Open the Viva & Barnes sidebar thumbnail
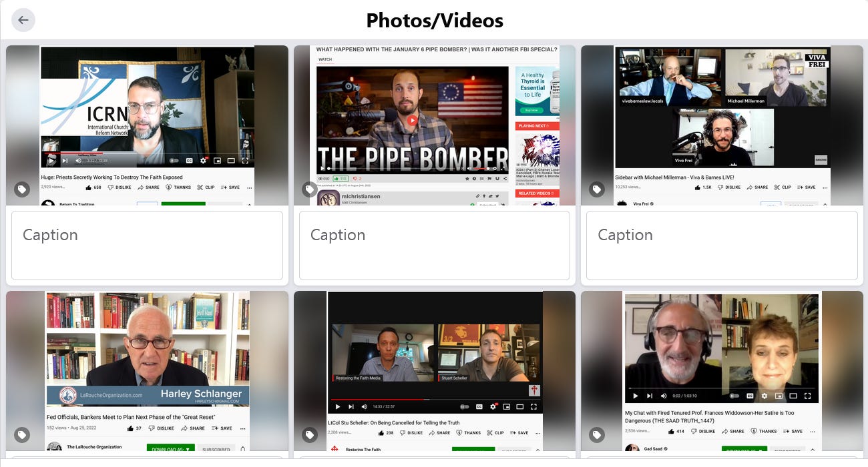Viewport: 868px width, 467px height. (x=722, y=125)
